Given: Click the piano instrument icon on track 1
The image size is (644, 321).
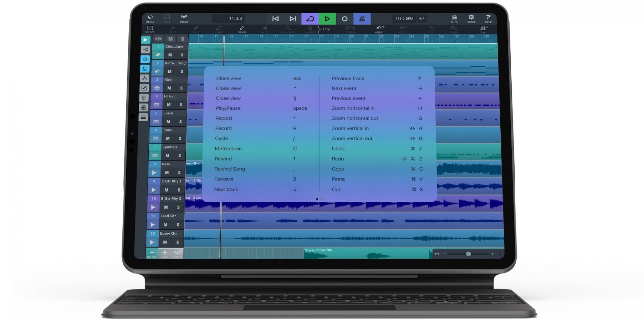Looking at the screenshot, I should click(158, 55).
